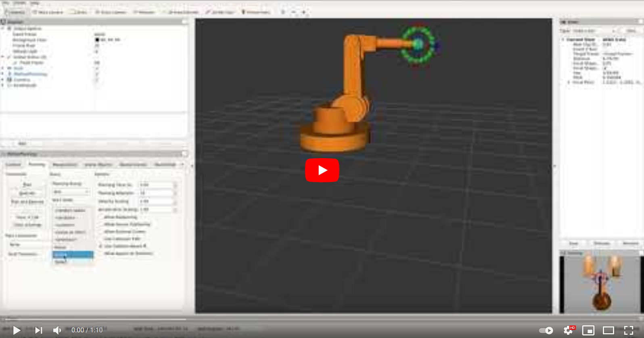Click the Plan and Execute button
Viewport: 644px width, 338px height.
(x=27, y=202)
